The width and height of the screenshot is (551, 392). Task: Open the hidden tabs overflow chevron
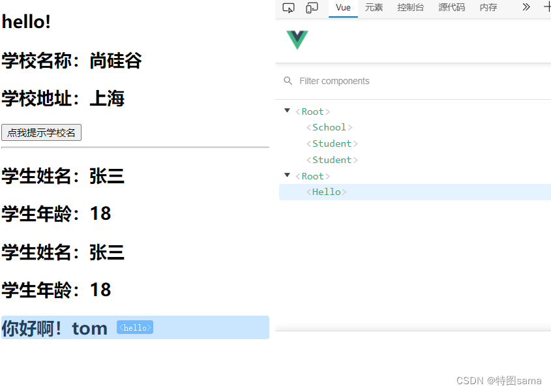click(526, 7)
